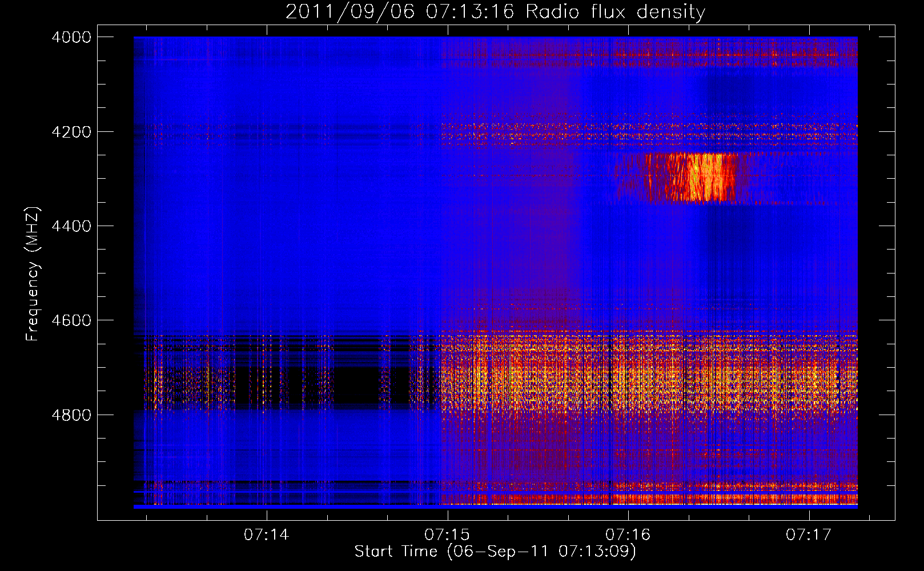Click the 4200 frequency axis label
This screenshot has width=924, height=571.
[x=71, y=132]
